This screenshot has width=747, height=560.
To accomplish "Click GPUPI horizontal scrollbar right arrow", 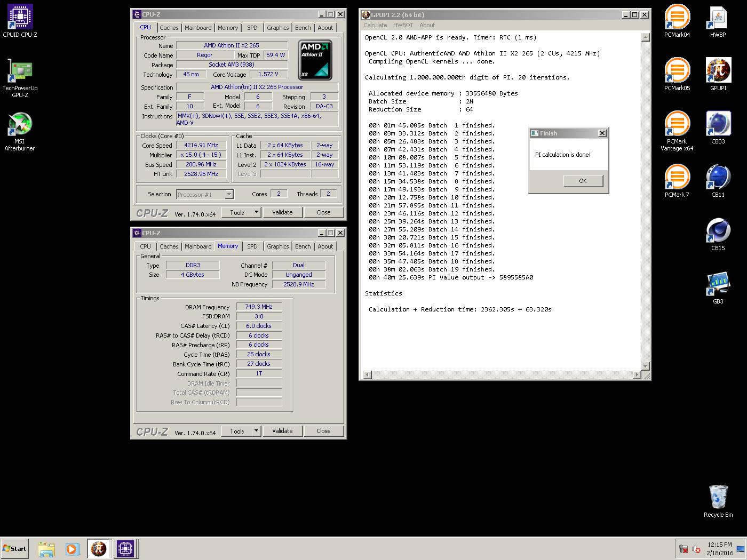I will (636, 375).
